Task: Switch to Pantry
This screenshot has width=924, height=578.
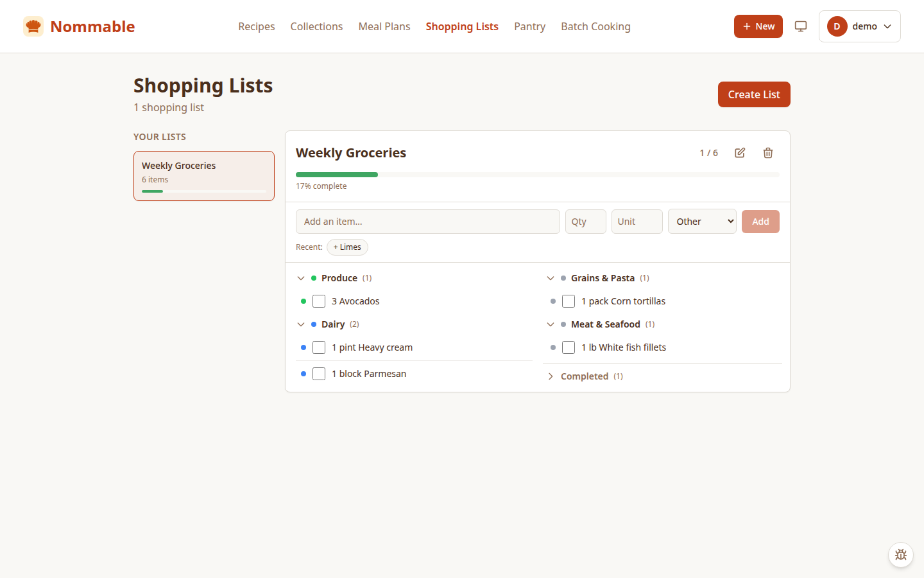Action: tap(530, 26)
